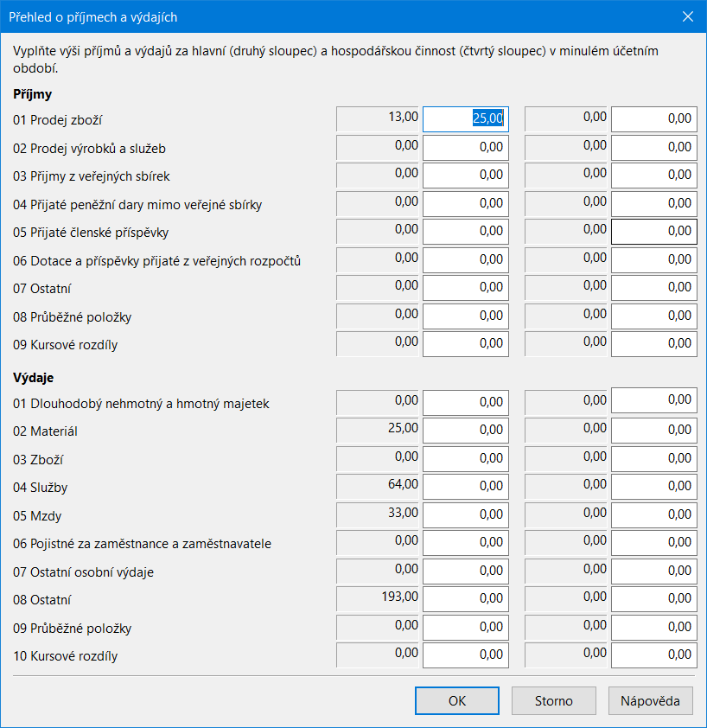Click economic field for Materiál
Image resolution: width=707 pixels, height=728 pixels.
pyautogui.click(x=654, y=431)
